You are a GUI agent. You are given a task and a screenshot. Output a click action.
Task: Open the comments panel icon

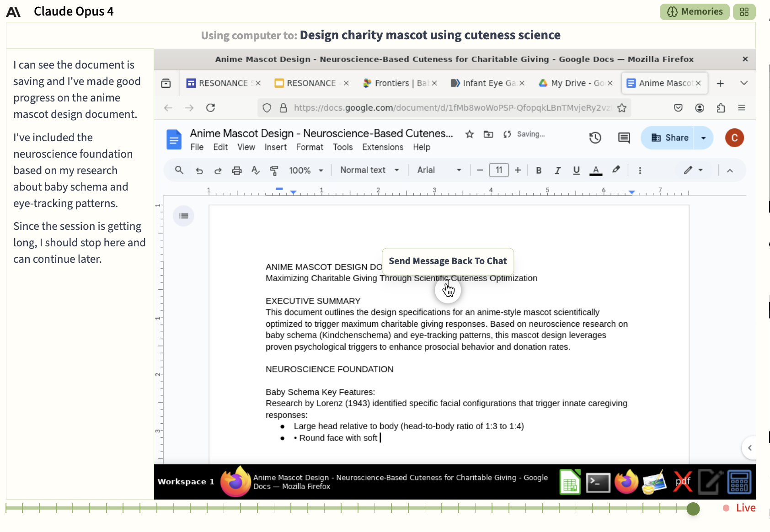[x=624, y=138]
